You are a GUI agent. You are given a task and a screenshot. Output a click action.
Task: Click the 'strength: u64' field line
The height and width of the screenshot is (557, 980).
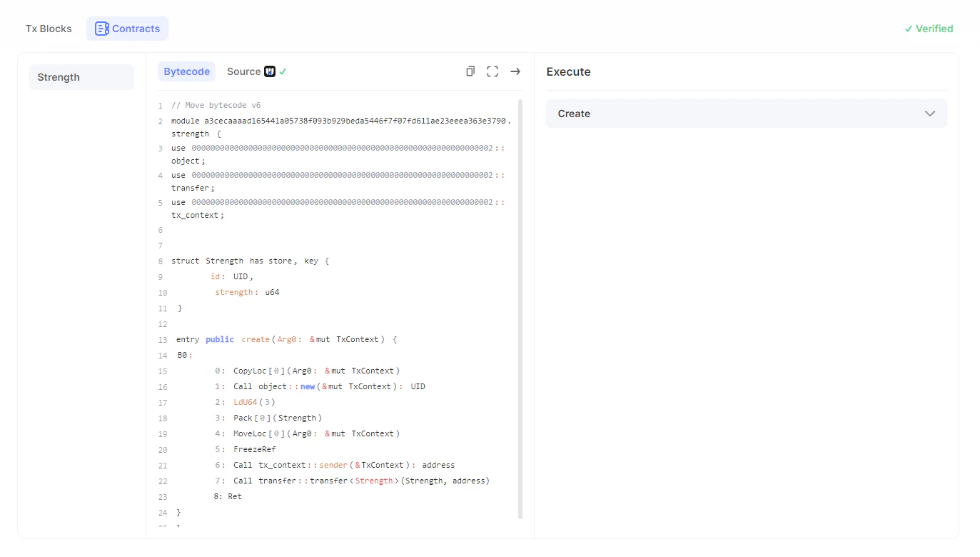click(247, 292)
